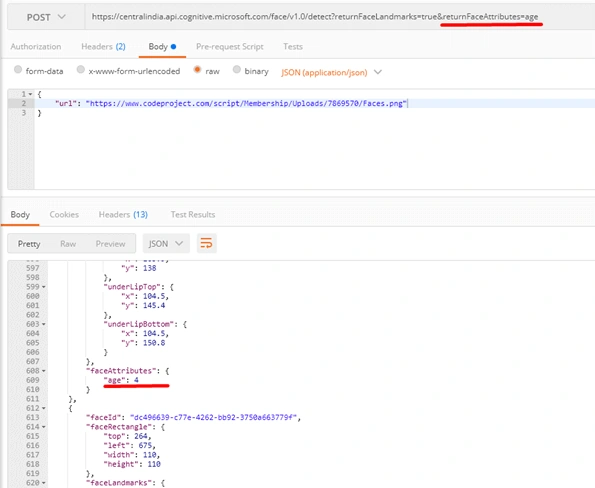Switch to Raw response view
Screen dimensions: 595x488
click(x=68, y=244)
